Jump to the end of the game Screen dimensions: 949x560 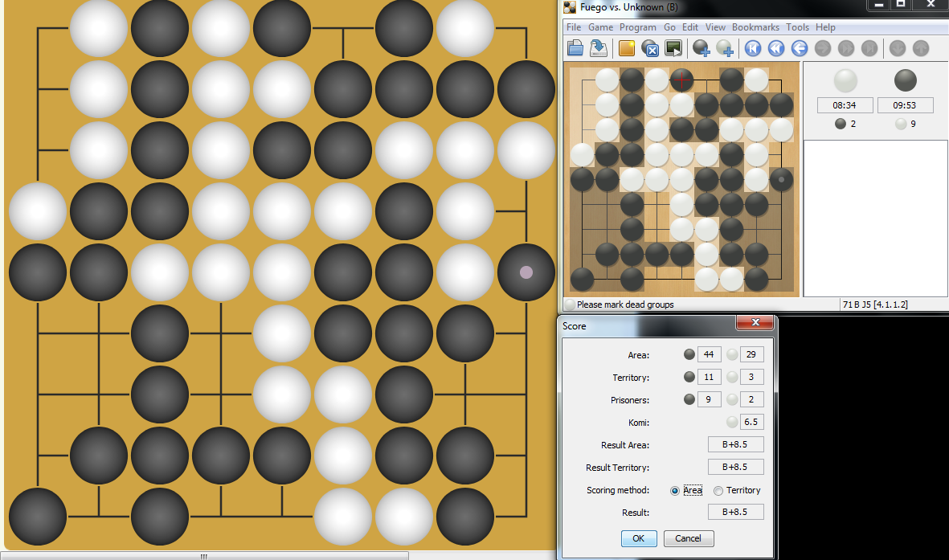pos(869,48)
